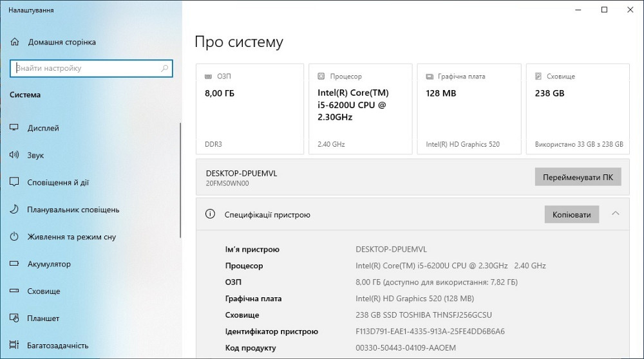This screenshot has height=359, width=644.
Task: Click the moon icon for Планувальник сповіщень
Action: point(14,209)
